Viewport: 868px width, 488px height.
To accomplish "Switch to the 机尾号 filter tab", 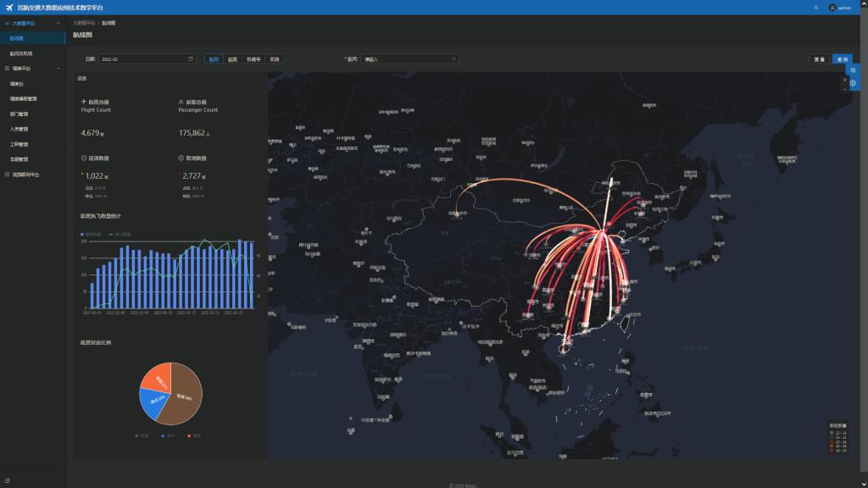I will (253, 59).
